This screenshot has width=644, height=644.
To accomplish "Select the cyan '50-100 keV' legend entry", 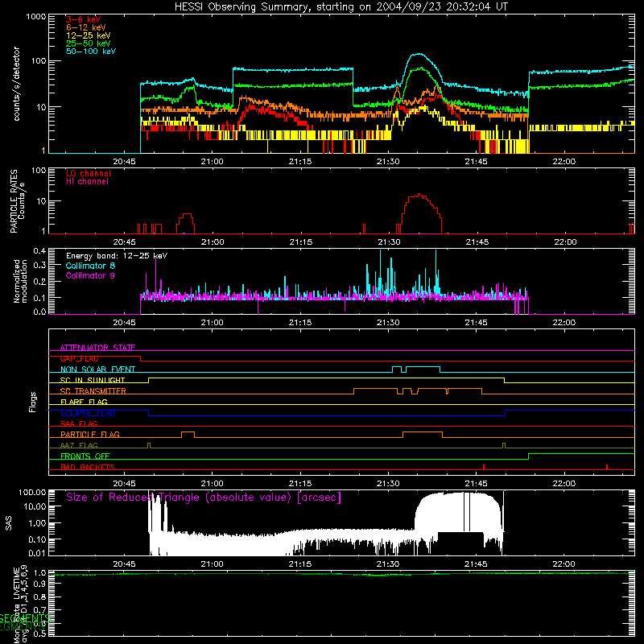I will pyautogui.click(x=91, y=51).
